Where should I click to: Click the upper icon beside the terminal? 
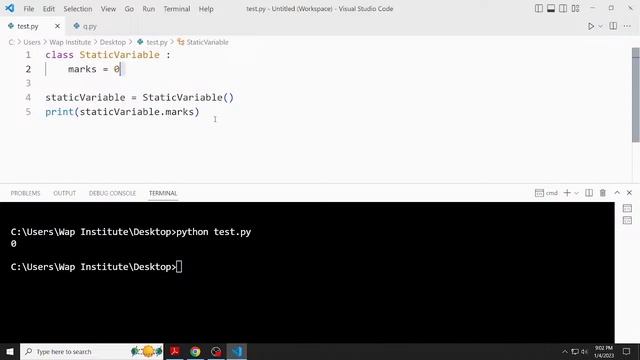[627, 209]
